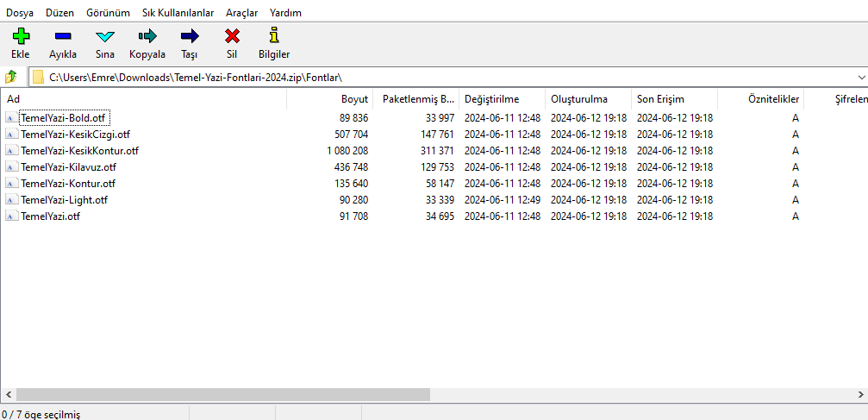Open Bilgiler info icon
The height and width of the screenshot is (420, 868).
point(274,36)
